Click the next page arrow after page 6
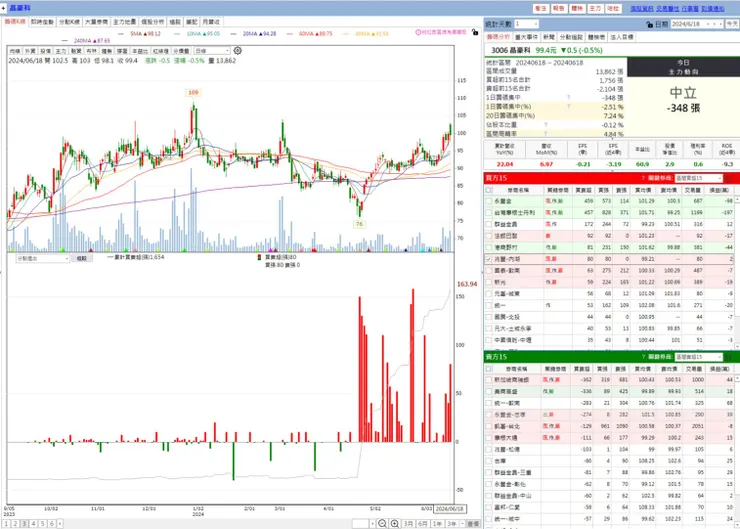Screen dimensions: 740x529 click(x=59, y=524)
